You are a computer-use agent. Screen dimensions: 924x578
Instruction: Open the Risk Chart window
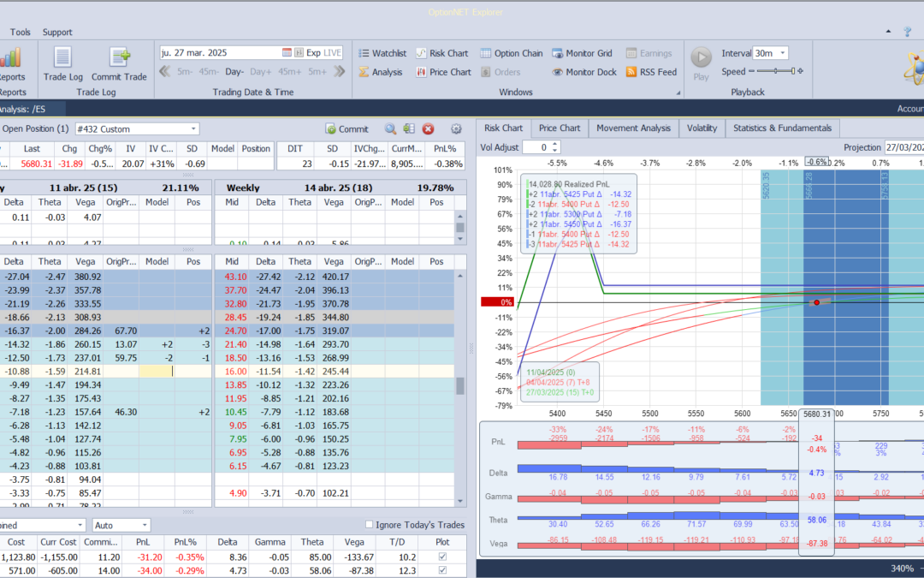pos(442,53)
